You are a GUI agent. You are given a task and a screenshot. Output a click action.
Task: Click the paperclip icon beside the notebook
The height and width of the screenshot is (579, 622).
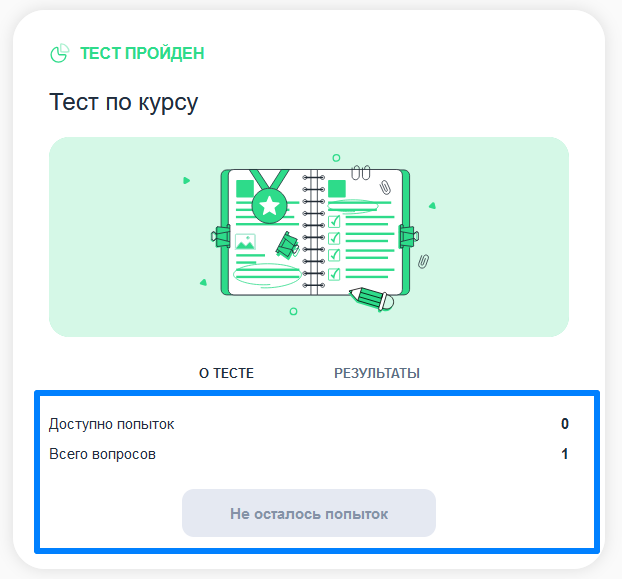tap(423, 261)
